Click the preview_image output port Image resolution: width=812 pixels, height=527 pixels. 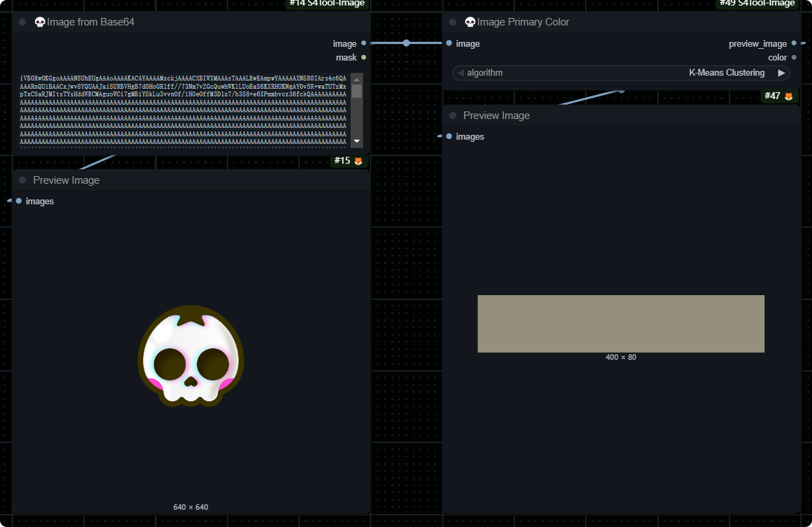click(x=794, y=43)
